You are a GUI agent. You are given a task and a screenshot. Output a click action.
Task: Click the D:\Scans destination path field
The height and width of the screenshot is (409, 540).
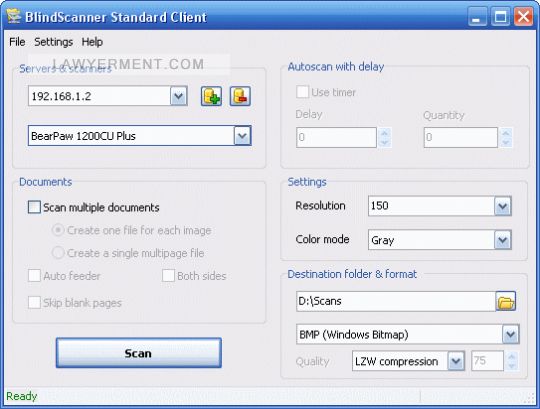pyautogui.click(x=396, y=301)
